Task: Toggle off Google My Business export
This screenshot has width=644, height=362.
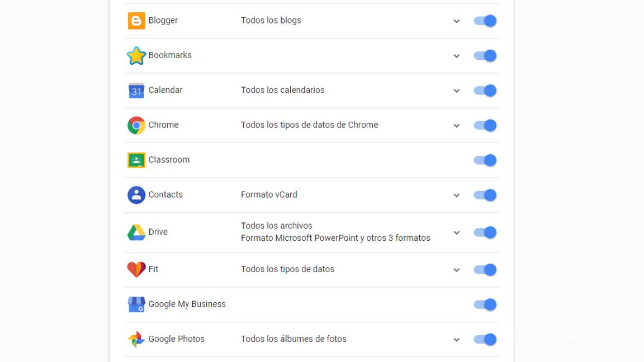Action: point(485,304)
